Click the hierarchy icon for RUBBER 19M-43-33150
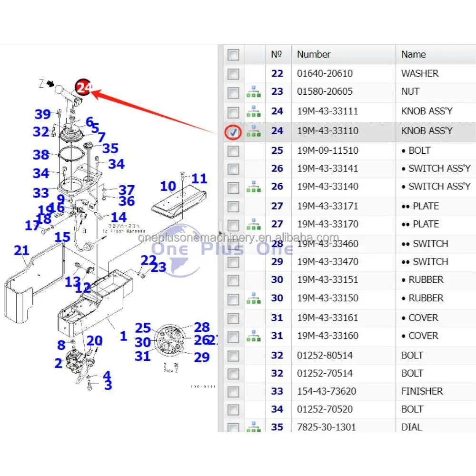Image resolution: width=476 pixels, height=476 pixels. pos(254,298)
